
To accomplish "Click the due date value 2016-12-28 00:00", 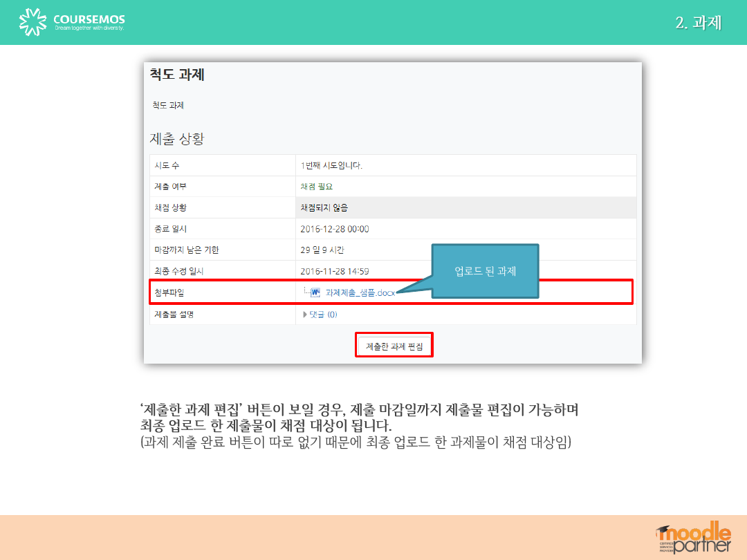I will point(335,229).
